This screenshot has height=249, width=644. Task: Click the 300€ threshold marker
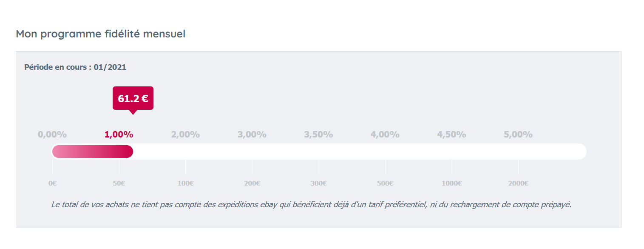point(319,183)
